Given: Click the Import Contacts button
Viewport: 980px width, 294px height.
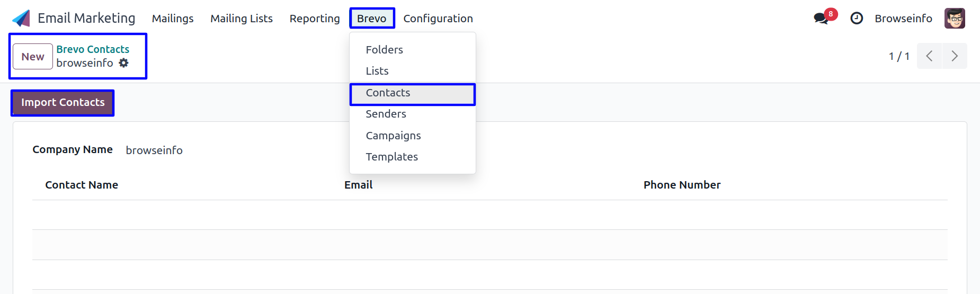Looking at the screenshot, I should [63, 102].
